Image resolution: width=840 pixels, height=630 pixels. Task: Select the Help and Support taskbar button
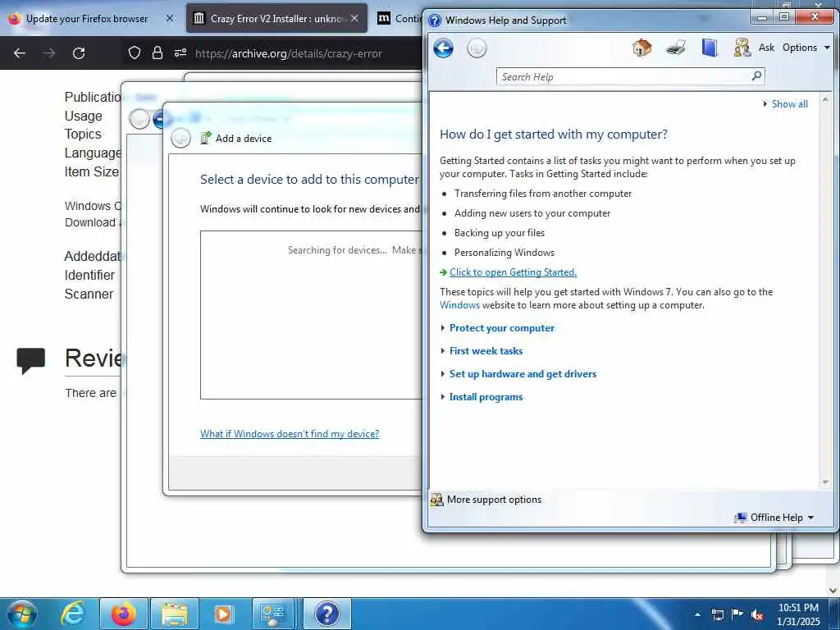click(x=327, y=614)
